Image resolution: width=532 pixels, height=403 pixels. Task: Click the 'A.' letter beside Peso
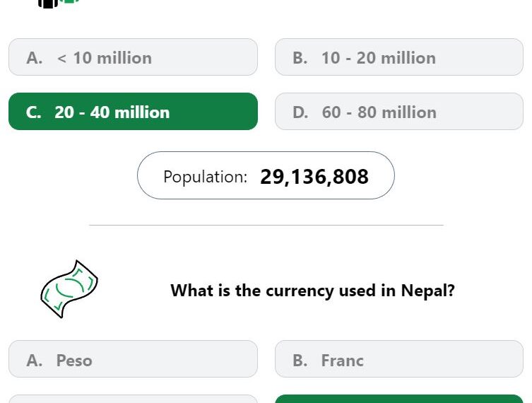[35, 361]
